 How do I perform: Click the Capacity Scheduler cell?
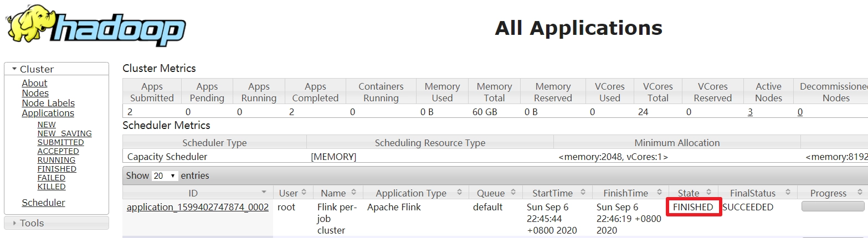167,157
